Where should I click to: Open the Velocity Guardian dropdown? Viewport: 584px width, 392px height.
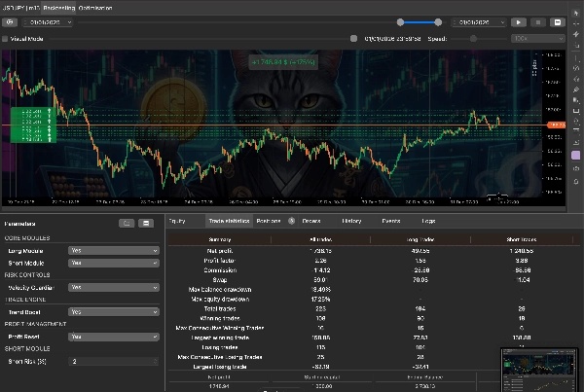coord(114,287)
